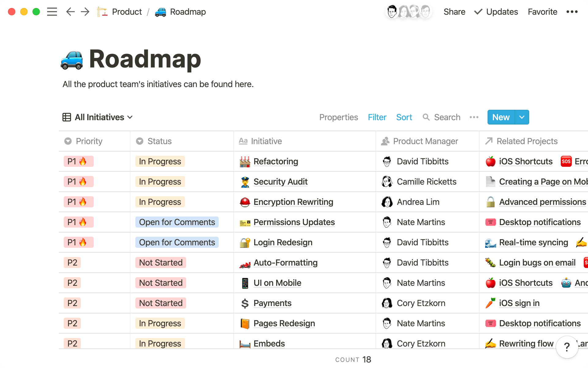
Task: Click the Product Manager column person icon
Action: [385, 141]
